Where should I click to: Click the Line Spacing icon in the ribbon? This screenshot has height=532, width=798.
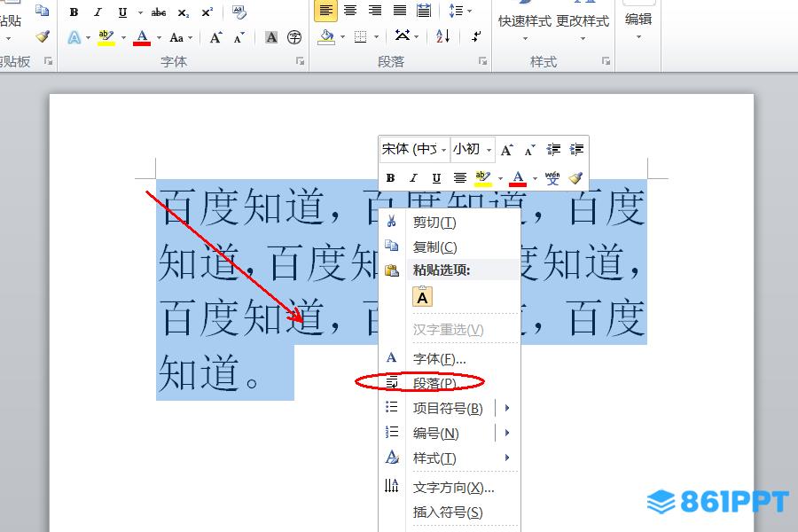pyautogui.click(x=456, y=11)
